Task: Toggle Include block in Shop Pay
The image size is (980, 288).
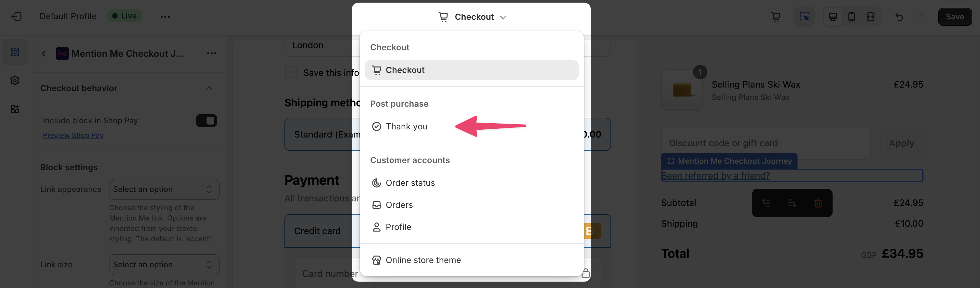Action: tap(206, 120)
